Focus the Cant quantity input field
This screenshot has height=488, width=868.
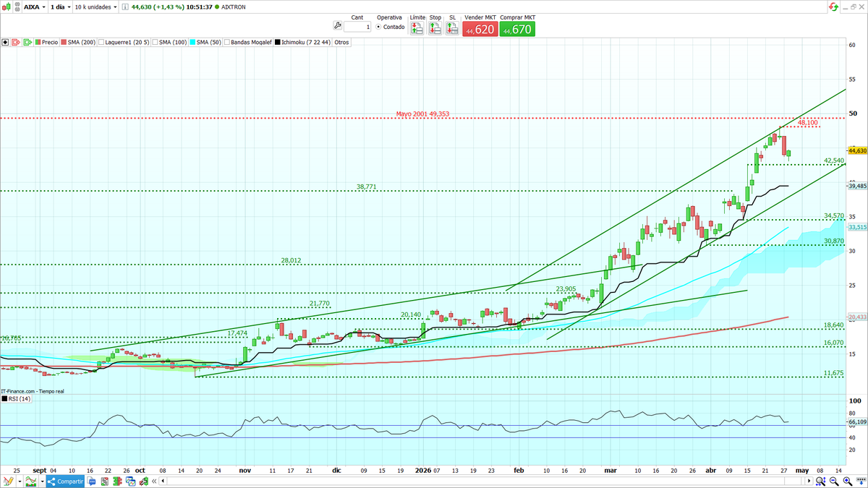click(x=357, y=27)
